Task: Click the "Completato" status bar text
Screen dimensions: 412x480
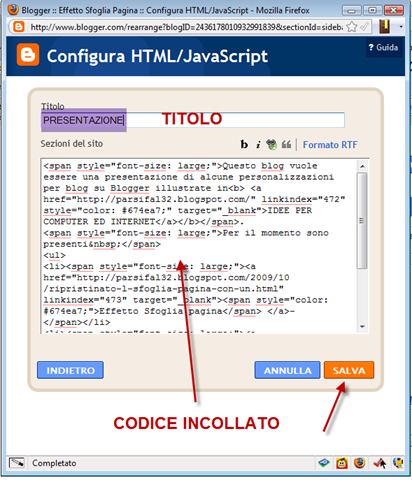Action: (x=54, y=463)
